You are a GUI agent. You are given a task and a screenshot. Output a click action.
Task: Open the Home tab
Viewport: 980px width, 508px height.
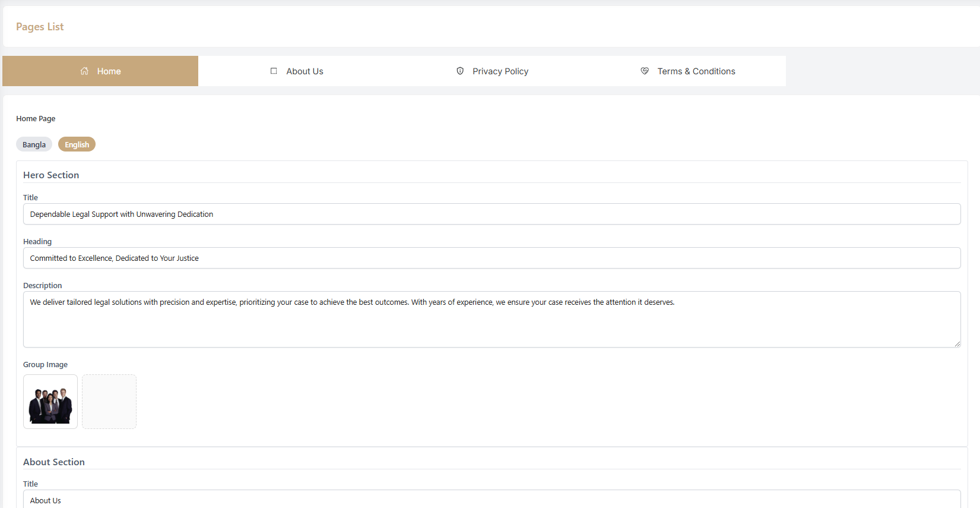100,71
